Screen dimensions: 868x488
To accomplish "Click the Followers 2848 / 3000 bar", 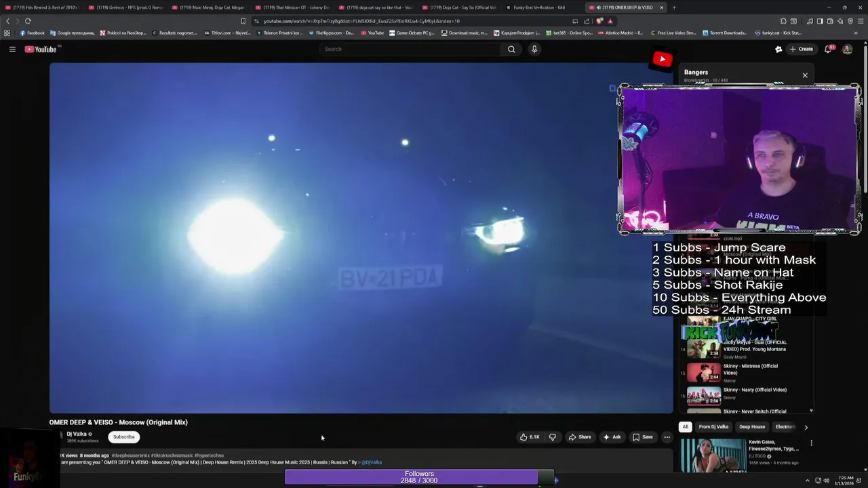I will click(x=419, y=477).
